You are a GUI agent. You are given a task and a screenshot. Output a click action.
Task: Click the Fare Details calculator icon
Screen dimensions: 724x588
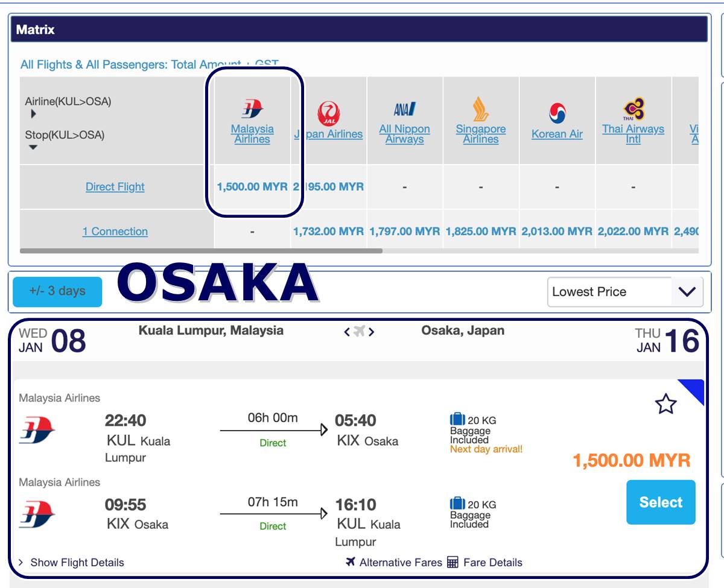pyautogui.click(x=453, y=563)
